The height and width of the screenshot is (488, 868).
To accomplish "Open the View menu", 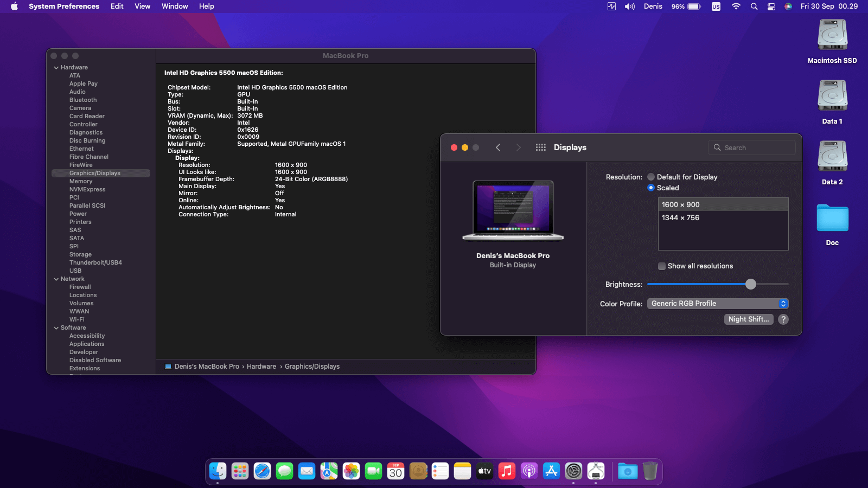I will [143, 7].
